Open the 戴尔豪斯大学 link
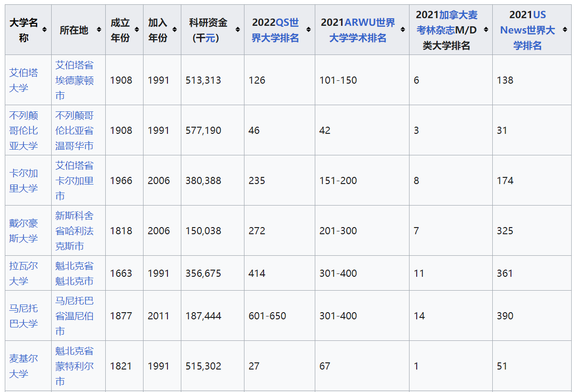 [23, 231]
